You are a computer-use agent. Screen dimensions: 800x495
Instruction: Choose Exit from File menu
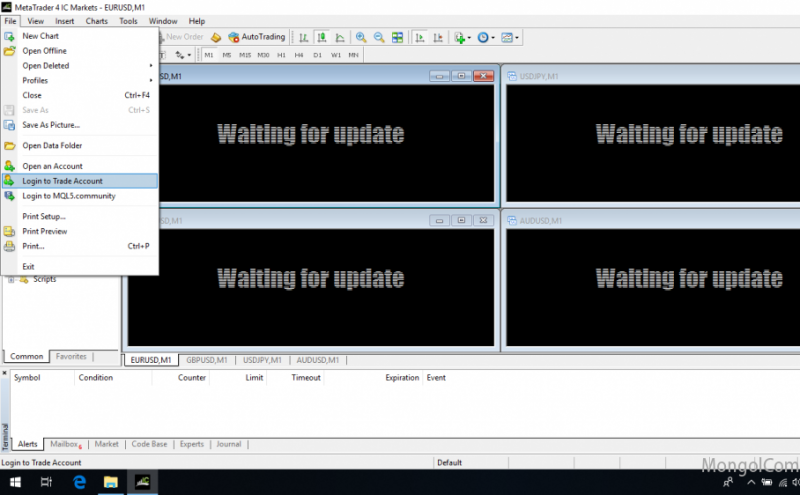(x=80, y=266)
